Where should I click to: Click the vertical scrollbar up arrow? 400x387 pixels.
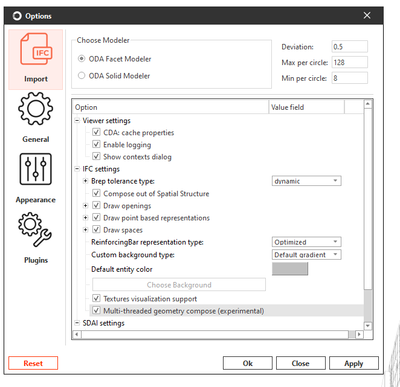click(x=368, y=104)
